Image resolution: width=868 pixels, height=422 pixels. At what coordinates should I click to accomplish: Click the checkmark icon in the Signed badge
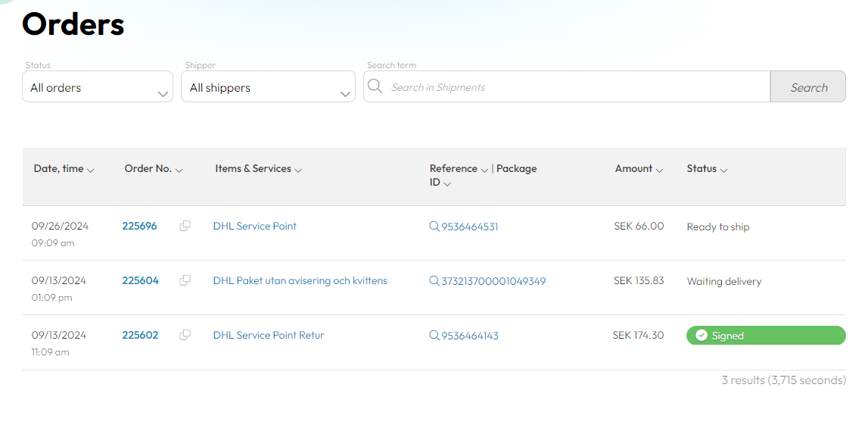(x=702, y=336)
